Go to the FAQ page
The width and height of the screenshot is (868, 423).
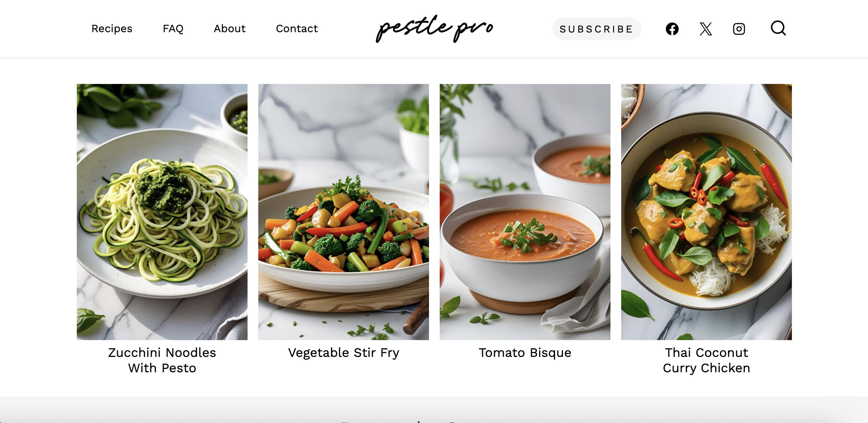(173, 29)
